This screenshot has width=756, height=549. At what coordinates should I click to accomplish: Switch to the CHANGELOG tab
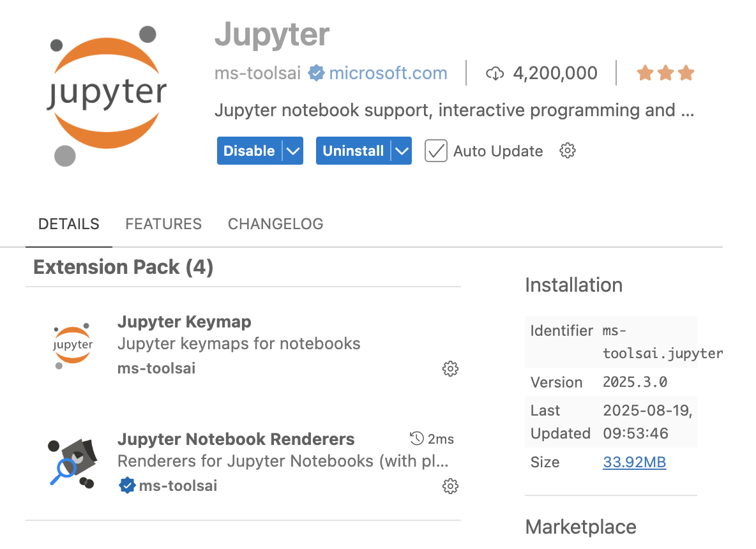tap(275, 224)
